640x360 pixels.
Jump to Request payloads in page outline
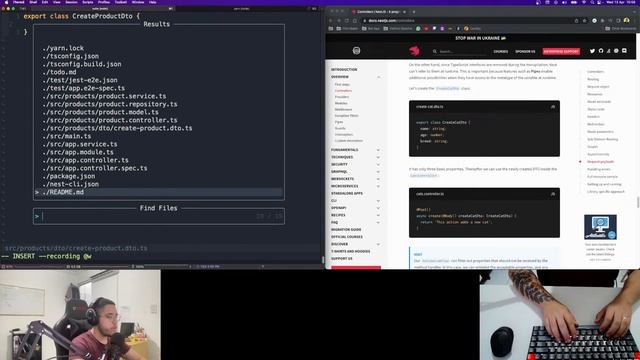point(600,162)
